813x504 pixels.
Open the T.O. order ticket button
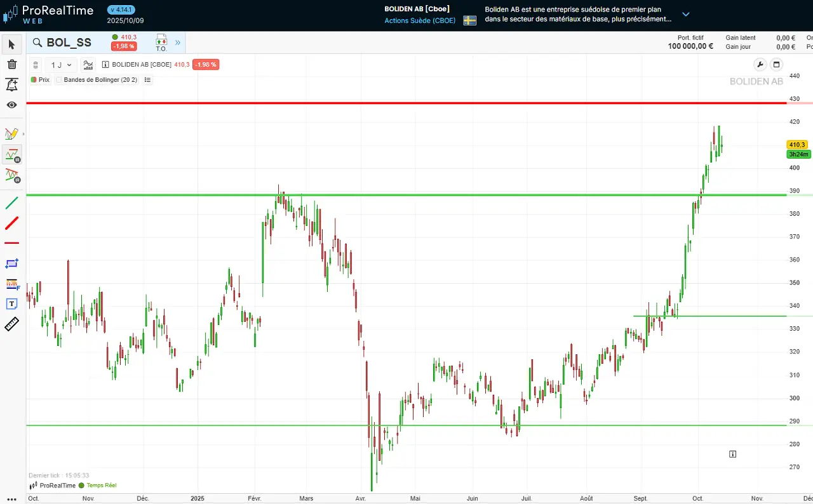161,43
